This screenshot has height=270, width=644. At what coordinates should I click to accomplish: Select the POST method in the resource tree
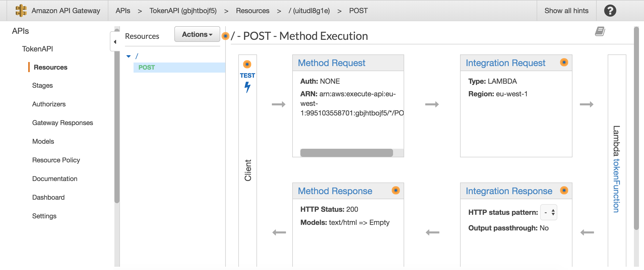pyautogui.click(x=146, y=67)
